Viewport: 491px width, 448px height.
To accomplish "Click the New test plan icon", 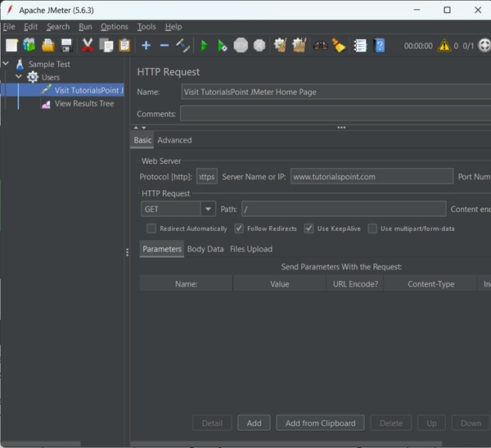I will click(x=11, y=46).
